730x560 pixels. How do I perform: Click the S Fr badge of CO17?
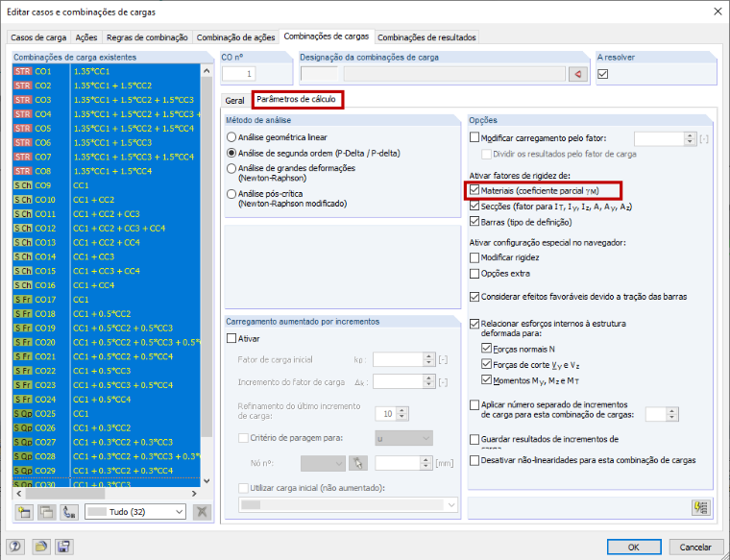22,300
